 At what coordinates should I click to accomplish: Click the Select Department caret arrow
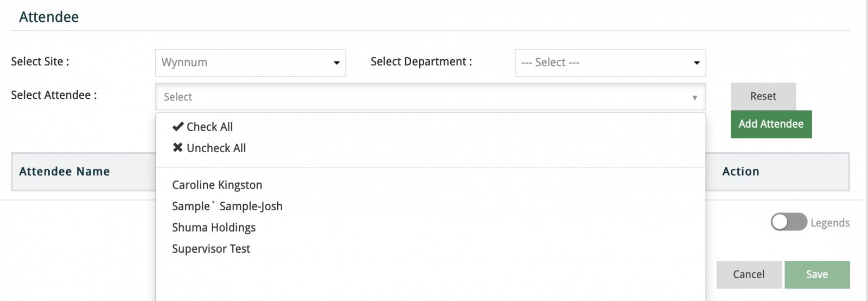(x=697, y=63)
